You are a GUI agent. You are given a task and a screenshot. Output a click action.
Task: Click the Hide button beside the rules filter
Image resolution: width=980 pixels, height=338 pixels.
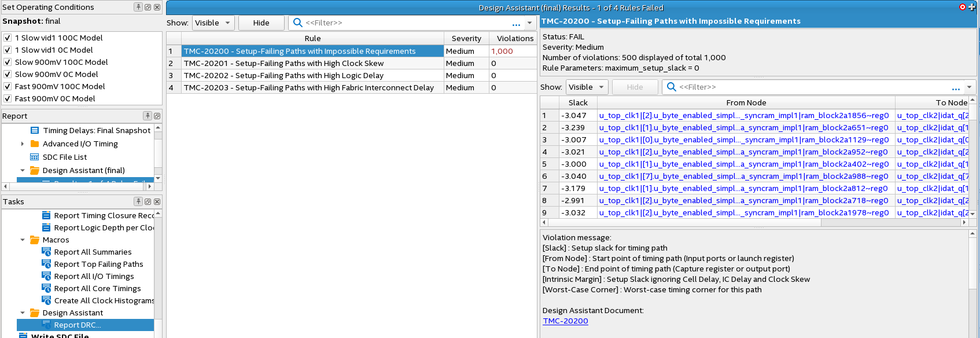coord(261,23)
